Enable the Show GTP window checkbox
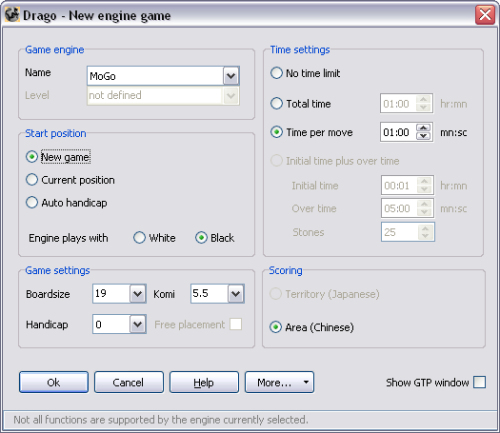 [x=479, y=382]
